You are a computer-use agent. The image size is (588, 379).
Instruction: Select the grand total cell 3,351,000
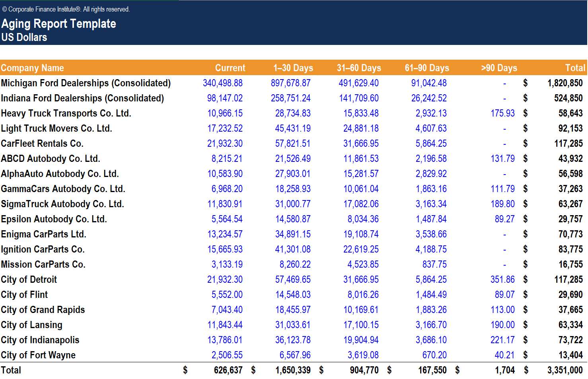565,370
